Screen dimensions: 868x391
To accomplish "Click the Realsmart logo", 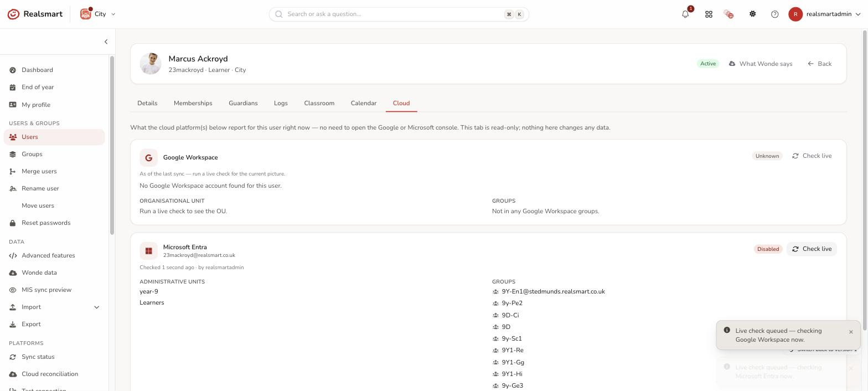I will point(34,14).
